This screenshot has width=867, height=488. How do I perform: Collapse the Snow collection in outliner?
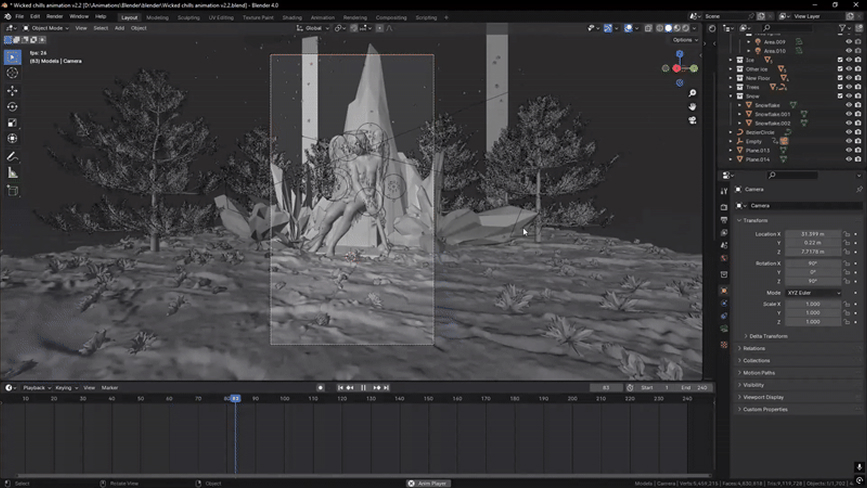(731, 96)
